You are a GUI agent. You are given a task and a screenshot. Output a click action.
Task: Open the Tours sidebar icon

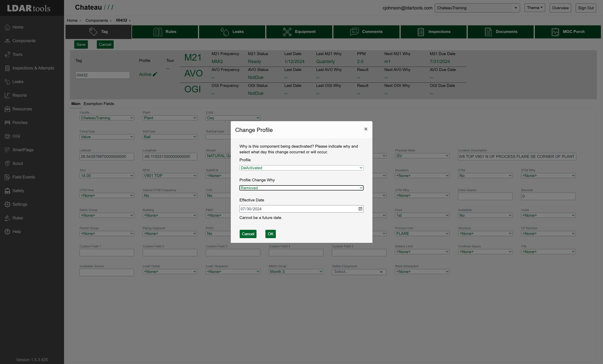click(x=7, y=55)
